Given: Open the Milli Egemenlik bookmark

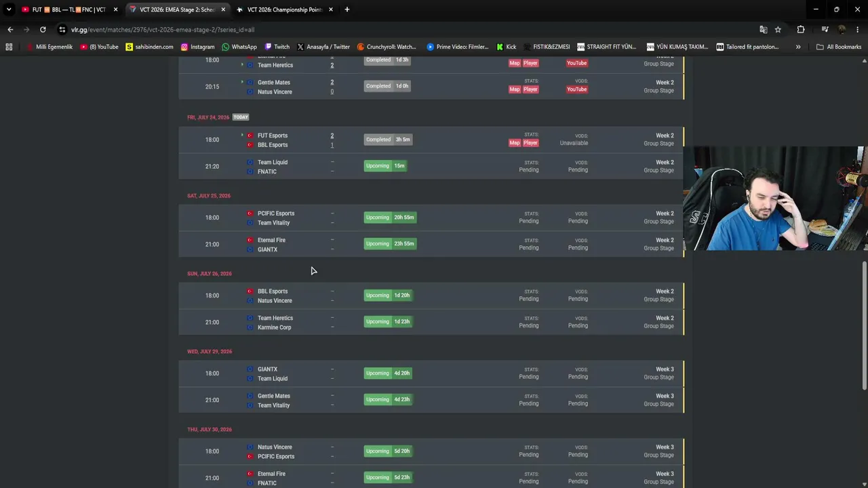Looking at the screenshot, I should [50, 47].
